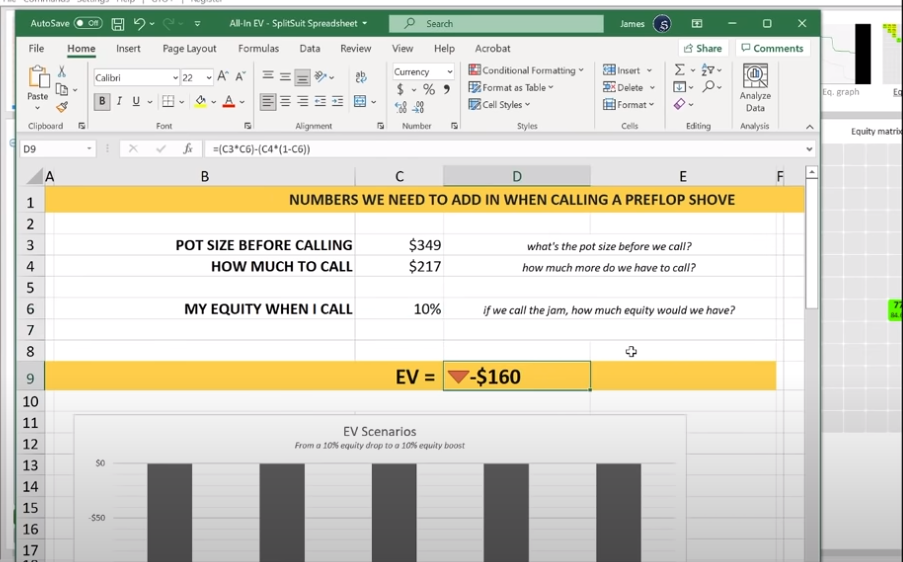Click the Increase Font Size icon
The width and height of the screenshot is (903, 562).
click(x=222, y=76)
